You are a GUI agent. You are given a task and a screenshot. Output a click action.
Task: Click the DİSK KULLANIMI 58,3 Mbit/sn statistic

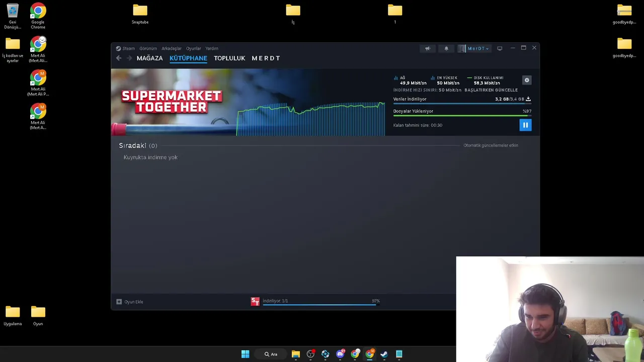pos(486,80)
